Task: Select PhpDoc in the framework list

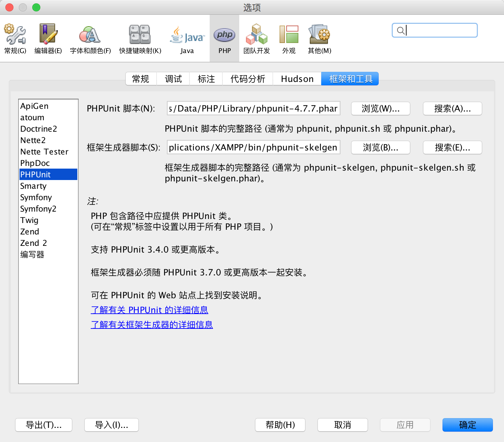Action: click(48, 163)
